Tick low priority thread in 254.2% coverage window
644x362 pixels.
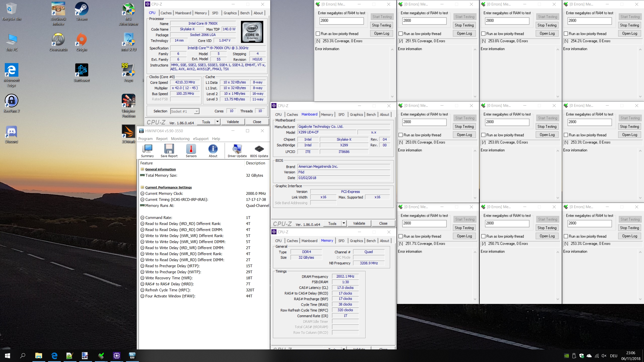566,34
